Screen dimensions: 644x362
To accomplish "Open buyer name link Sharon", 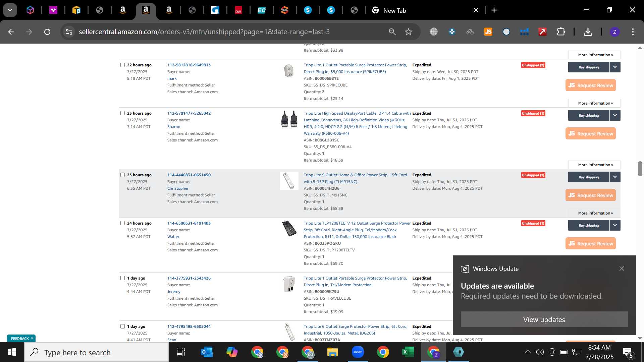I will pos(174,127).
